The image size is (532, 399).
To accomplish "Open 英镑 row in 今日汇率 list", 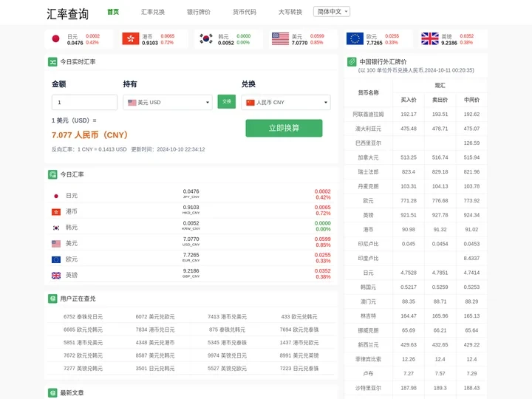I will [x=191, y=274].
